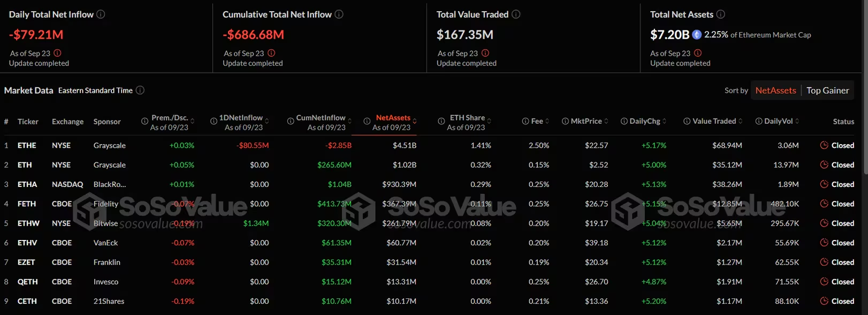Image resolution: width=868 pixels, height=315 pixels.
Task: Click info icon next to Eastern Standard Time
Action: click(140, 90)
